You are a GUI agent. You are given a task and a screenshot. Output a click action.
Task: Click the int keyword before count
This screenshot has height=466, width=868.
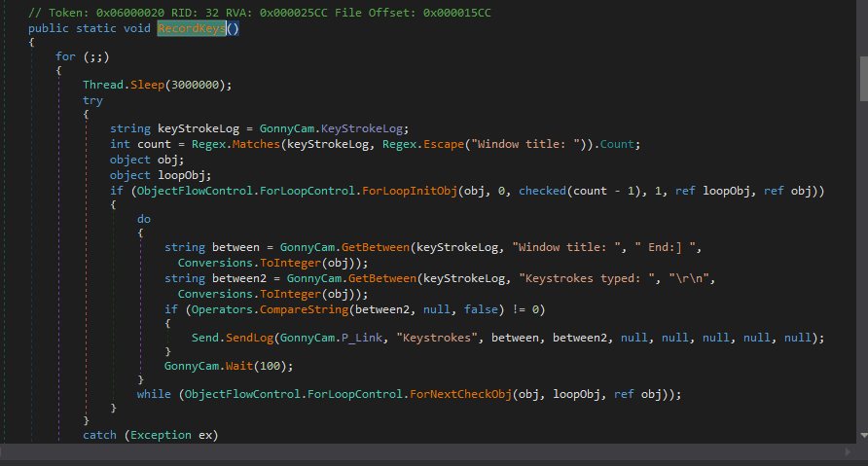pos(120,144)
